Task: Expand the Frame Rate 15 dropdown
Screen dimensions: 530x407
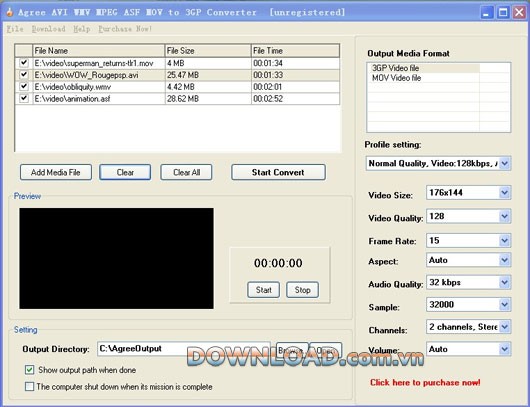Action: pos(504,241)
